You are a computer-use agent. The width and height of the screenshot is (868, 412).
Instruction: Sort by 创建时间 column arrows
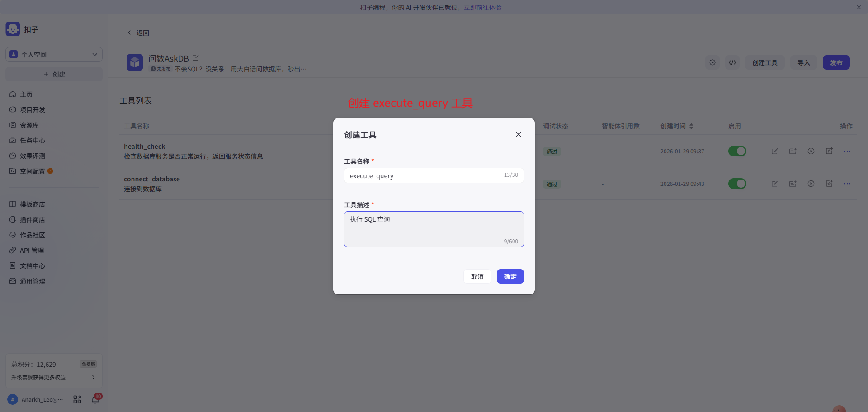pyautogui.click(x=691, y=126)
